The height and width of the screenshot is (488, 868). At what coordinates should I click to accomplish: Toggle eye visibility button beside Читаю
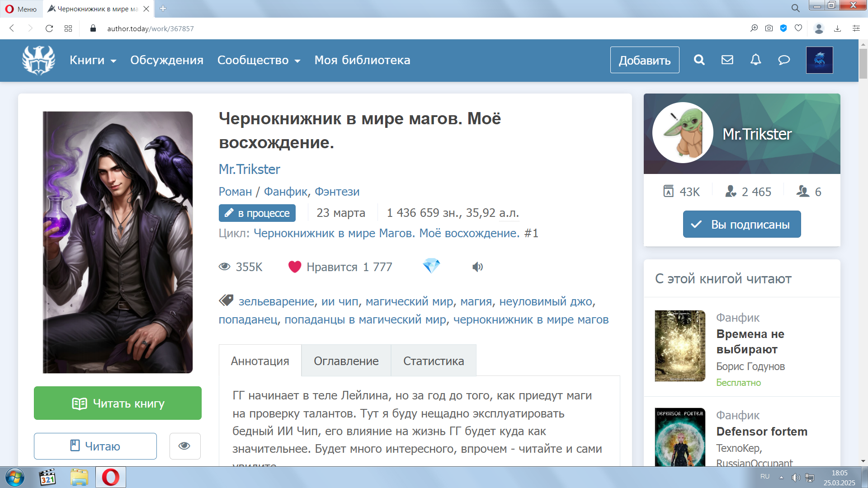[x=184, y=446]
